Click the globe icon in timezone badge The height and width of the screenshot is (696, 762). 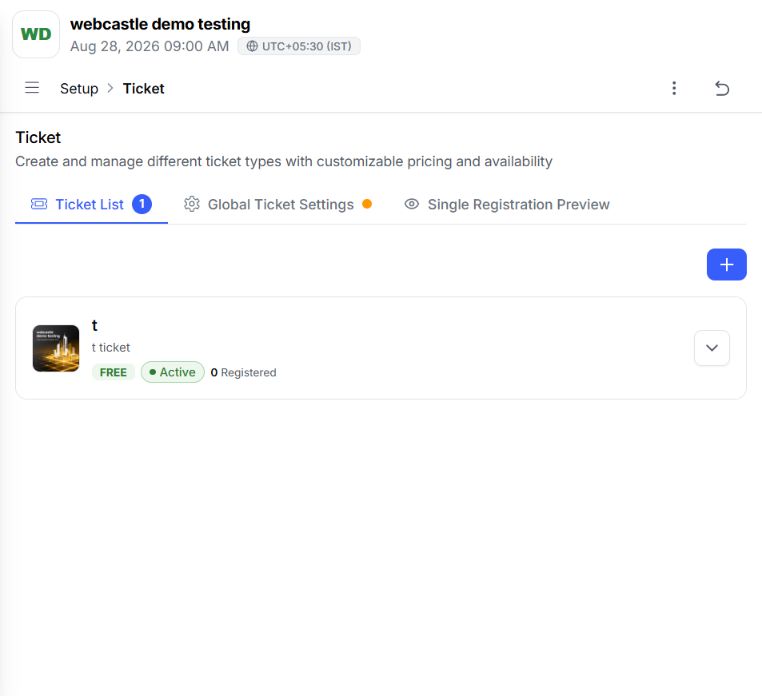click(252, 46)
